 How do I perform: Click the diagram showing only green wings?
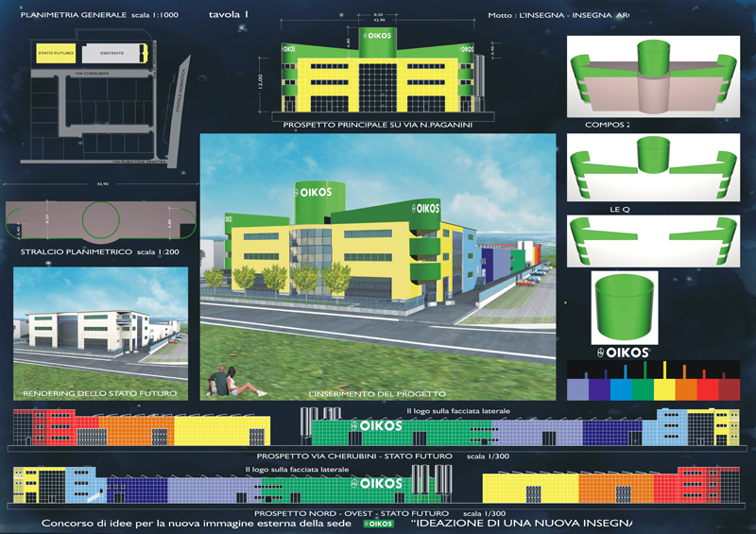point(653,241)
